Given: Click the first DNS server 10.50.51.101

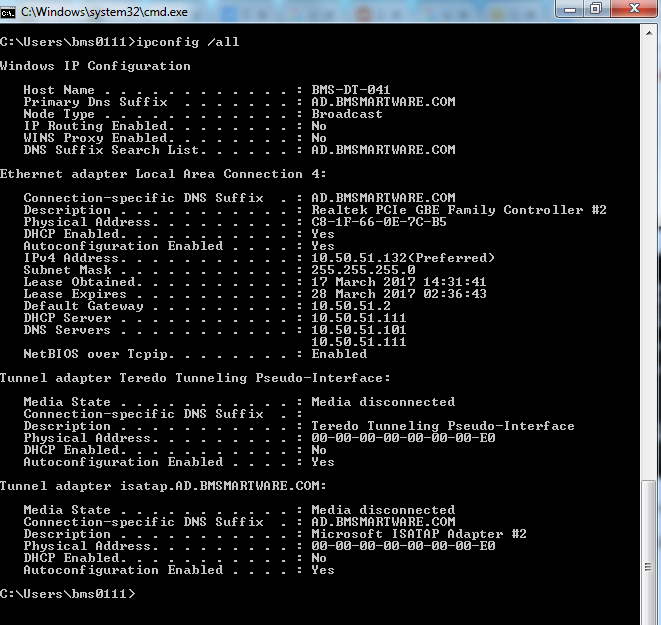Looking at the screenshot, I should coord(359,330).
